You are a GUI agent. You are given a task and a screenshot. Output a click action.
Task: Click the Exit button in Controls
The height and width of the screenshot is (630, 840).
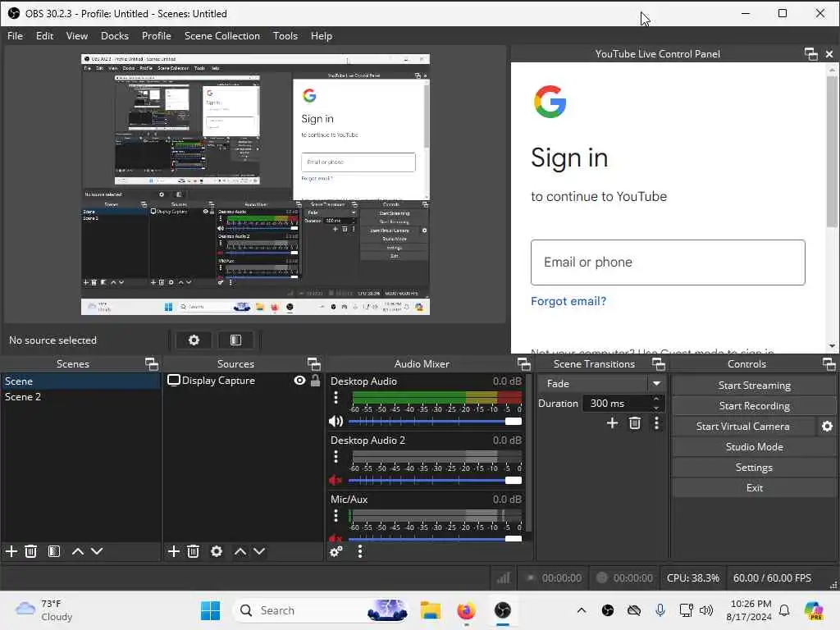tap(754, 488)
